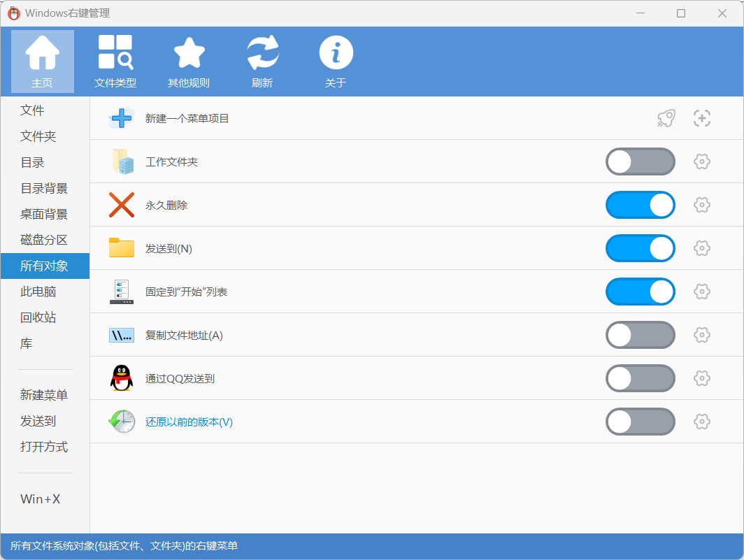744x560 pixels.
Task: Click the 还原以前的版本(V) link text
Action: point(189,422)
